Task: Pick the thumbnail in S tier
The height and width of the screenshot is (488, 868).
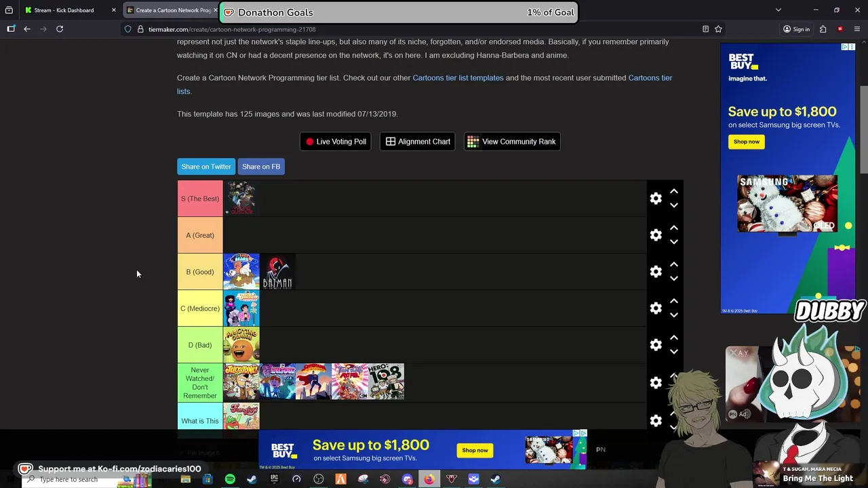Action: [241, 199]
